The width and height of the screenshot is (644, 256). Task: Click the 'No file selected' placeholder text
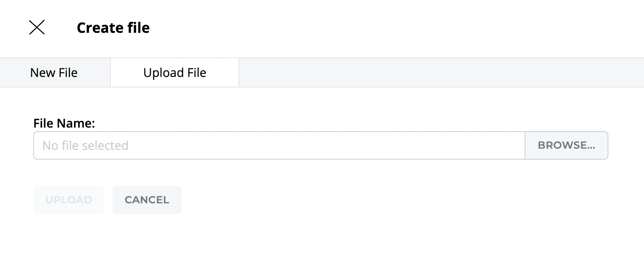click(x=85, y=145)
